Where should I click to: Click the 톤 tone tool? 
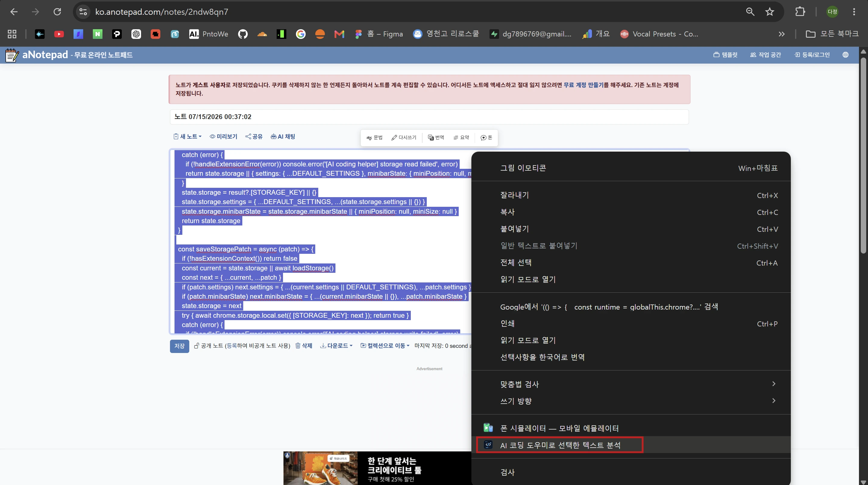(486, 137)
